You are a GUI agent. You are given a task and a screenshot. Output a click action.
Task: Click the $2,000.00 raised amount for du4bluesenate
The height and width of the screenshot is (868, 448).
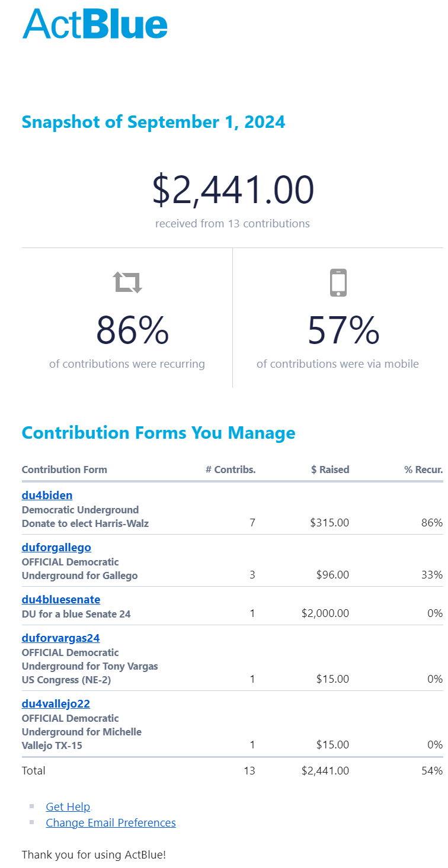click(x=325, y=613)
